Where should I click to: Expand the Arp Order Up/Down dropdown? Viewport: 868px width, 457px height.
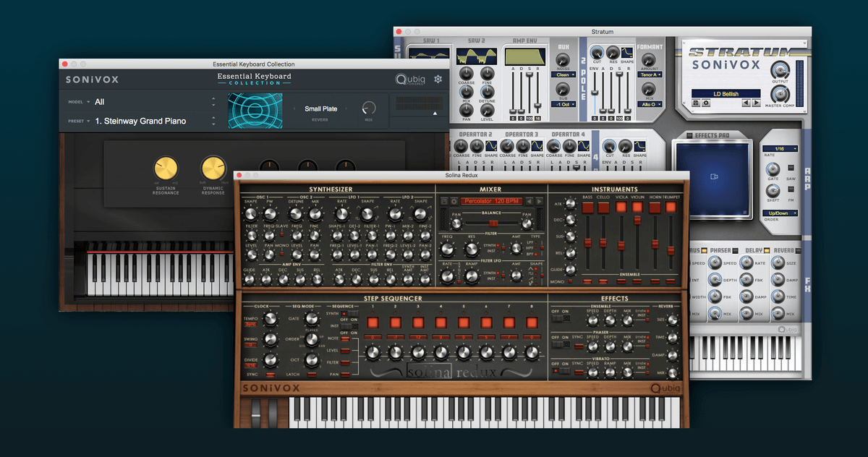click(780, 213)
